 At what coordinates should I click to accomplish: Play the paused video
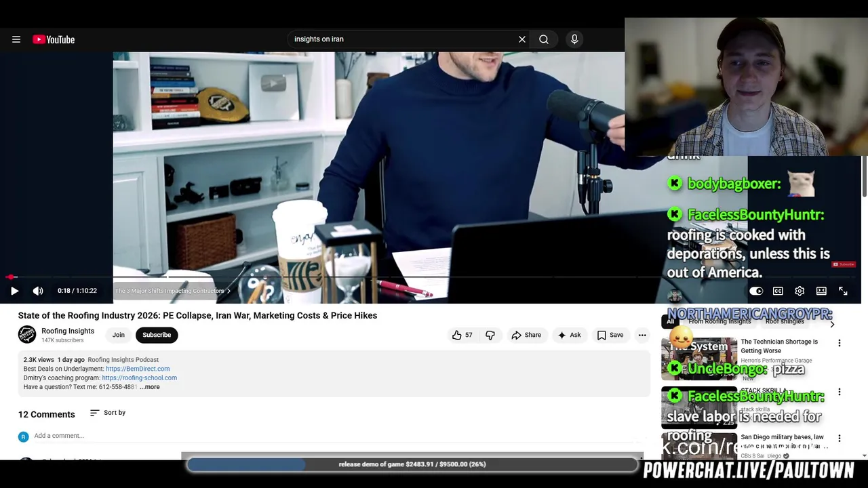(14, 291)
